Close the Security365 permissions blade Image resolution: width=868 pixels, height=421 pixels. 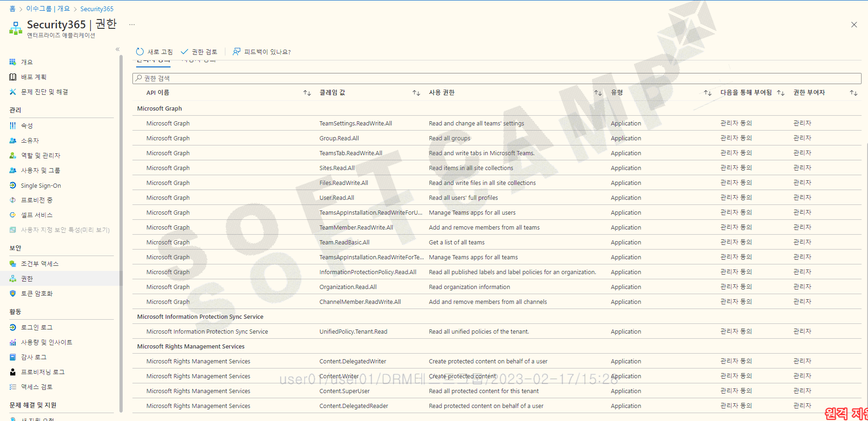tap(854, 25)
